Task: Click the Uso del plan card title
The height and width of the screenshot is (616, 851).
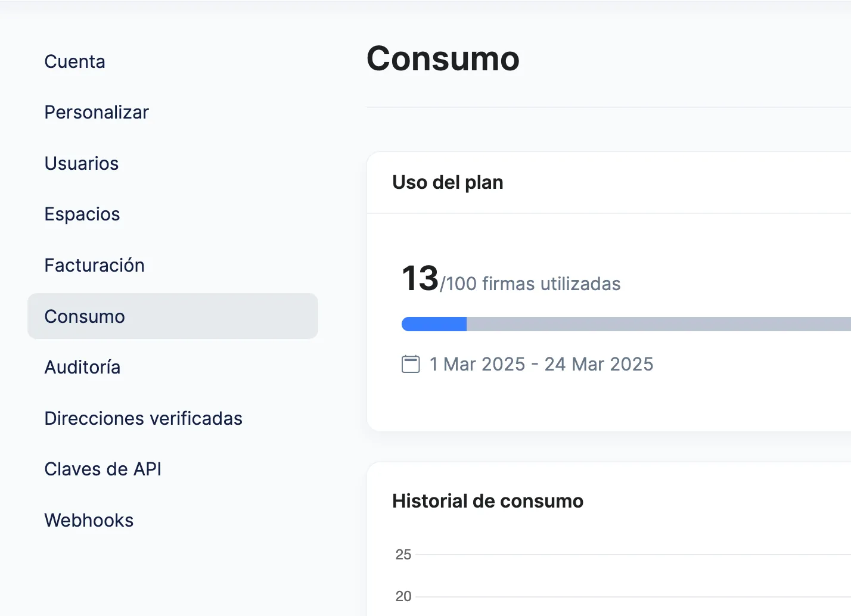Action: [448, 182]
